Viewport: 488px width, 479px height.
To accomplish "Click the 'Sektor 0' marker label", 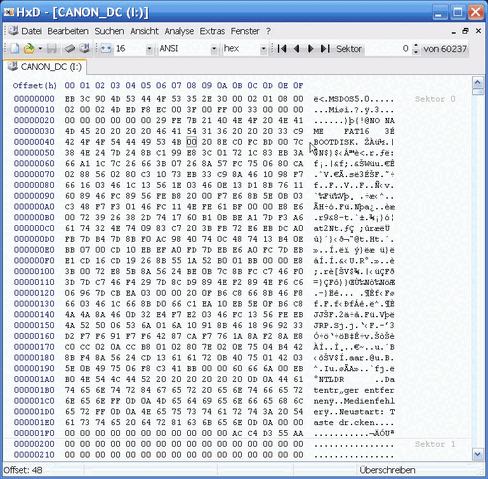I will 435,99.
